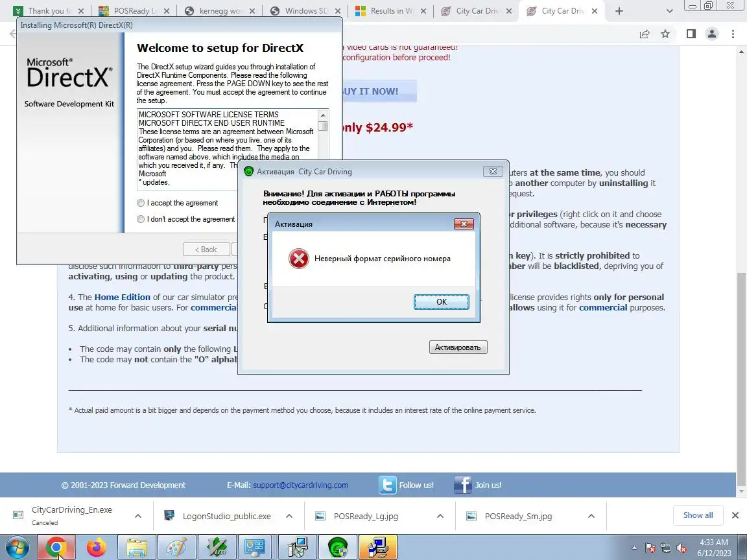Select 'I don't accept the agreement' option
Screen dimensions: 747x560
pyautogui.click(x=141, y=219)
